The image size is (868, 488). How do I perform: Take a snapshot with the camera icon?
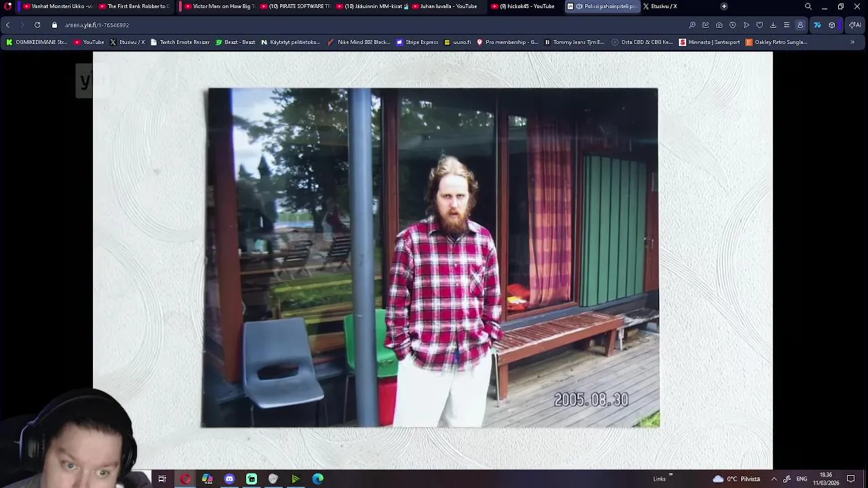click(x=719, y=25)
